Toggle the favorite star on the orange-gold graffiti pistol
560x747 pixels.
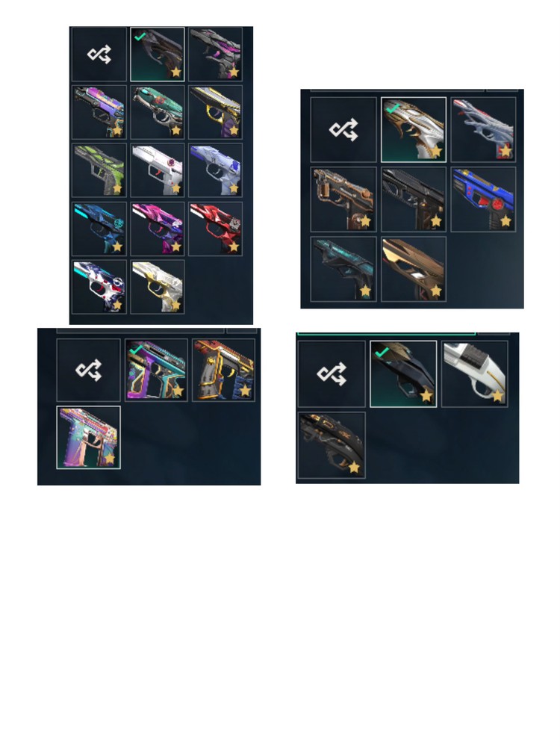pos(245,391)
